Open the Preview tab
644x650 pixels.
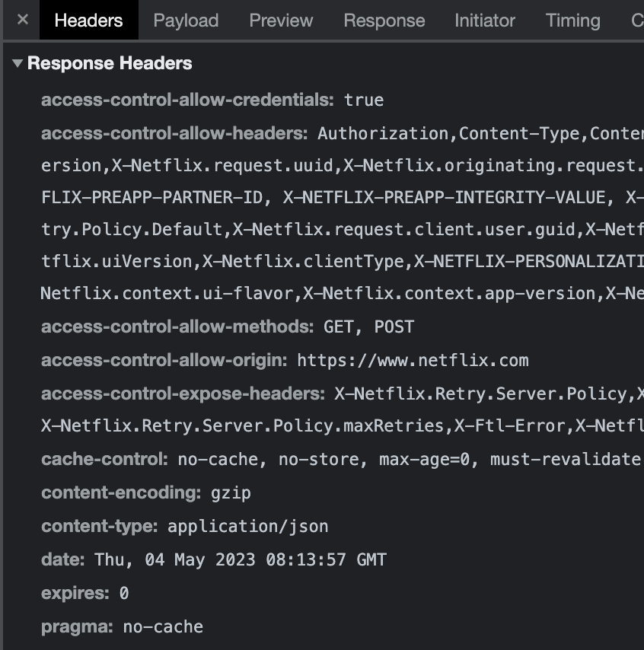click(280, 21)
